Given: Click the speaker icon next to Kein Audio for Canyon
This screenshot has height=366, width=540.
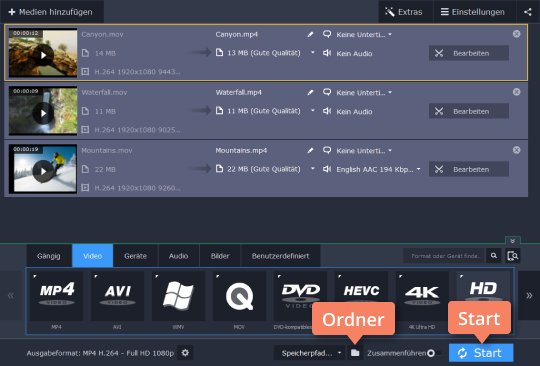Looking at the screenshot, I should point(327,53).
